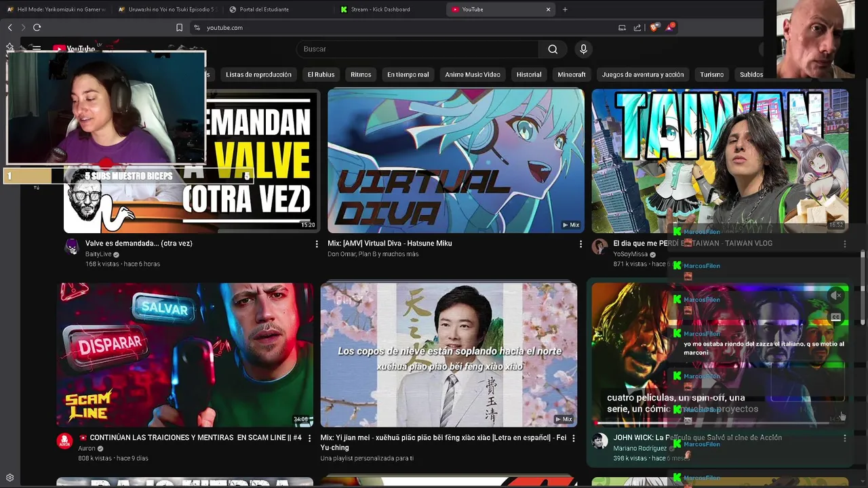Close the YouTube browser tab
This screenshot has height=488, width=868.
pos(548,9)
